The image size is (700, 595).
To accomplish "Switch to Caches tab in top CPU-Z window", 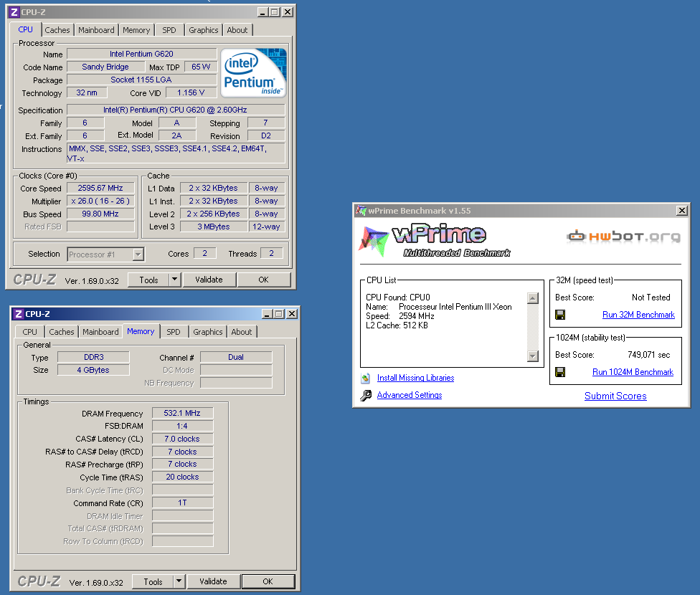I will pyautogui.click(x=57, y=30).
